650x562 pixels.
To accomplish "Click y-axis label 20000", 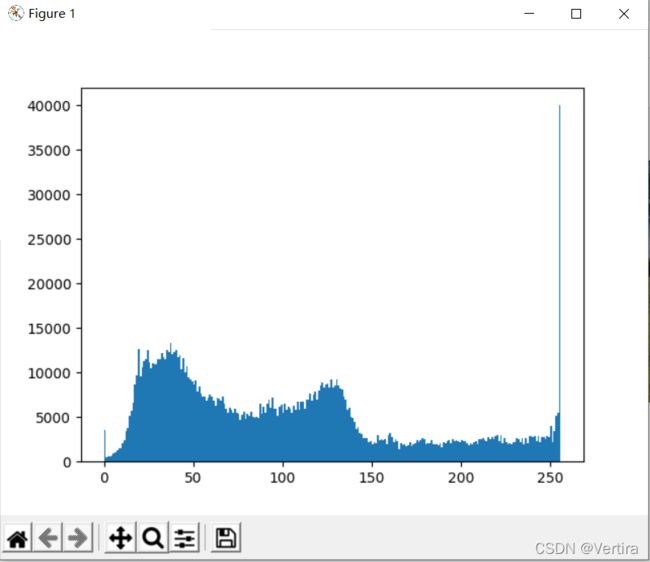I will [x=49, y=284].
